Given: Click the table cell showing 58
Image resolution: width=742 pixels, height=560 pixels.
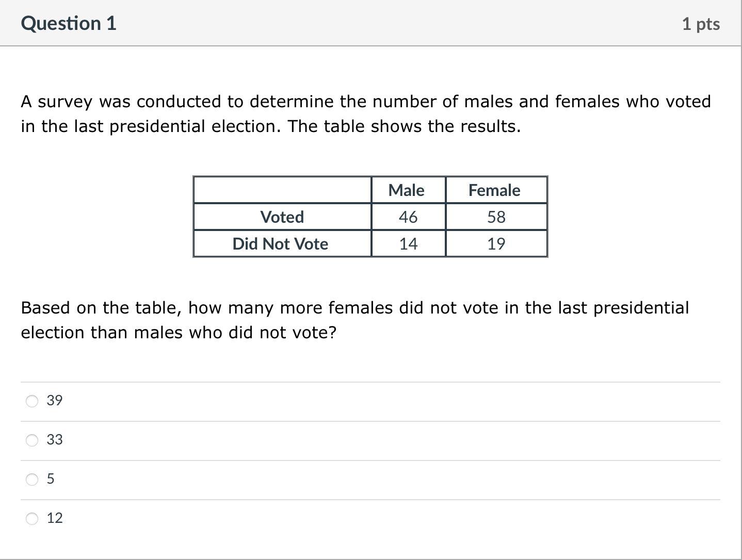Looking at the screenshot, I should 496,217.
